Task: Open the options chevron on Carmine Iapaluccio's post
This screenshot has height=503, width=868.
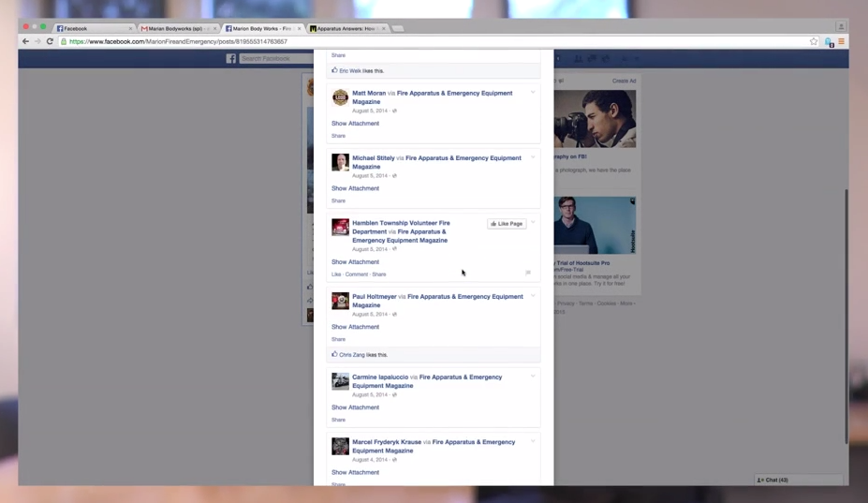Action: [533, 377]
